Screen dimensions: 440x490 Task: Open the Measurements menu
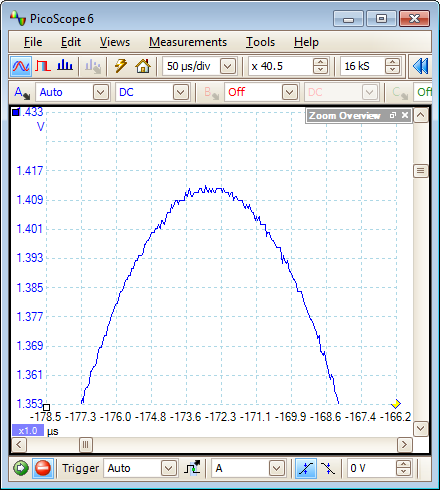pos(188,42)
